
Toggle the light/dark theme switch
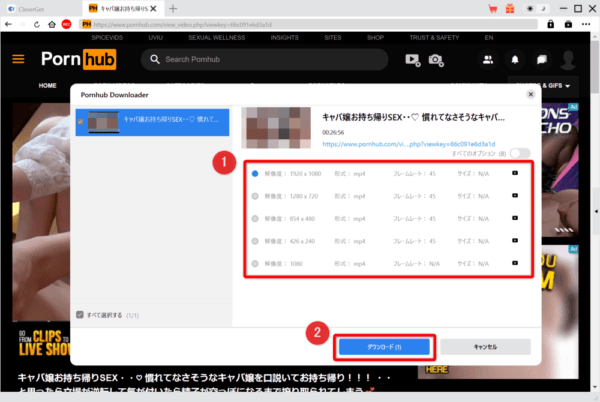click(x=536, y=8)
